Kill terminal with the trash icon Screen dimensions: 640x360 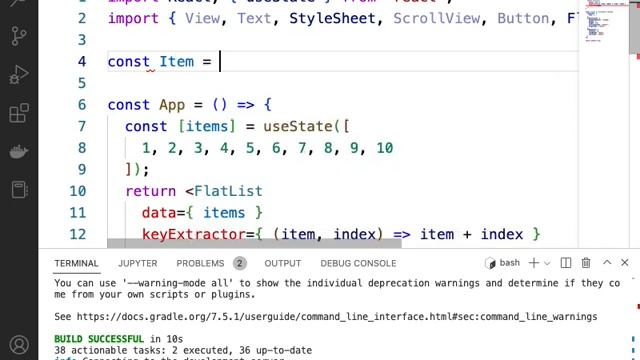[x=586, y=263]
